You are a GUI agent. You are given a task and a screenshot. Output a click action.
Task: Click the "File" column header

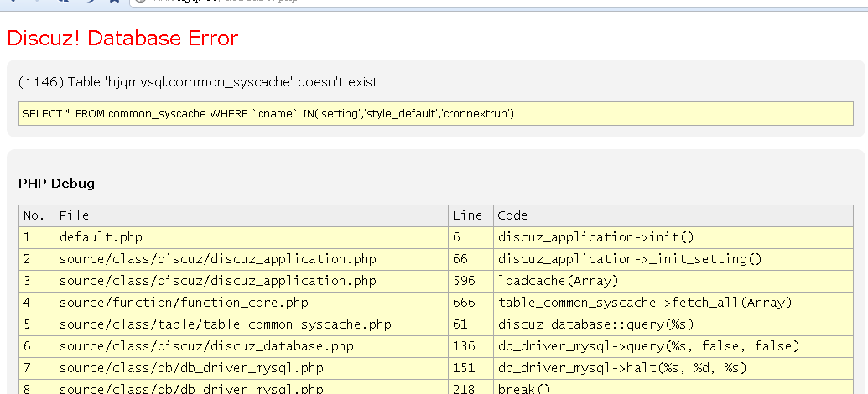tap(74, 215)
